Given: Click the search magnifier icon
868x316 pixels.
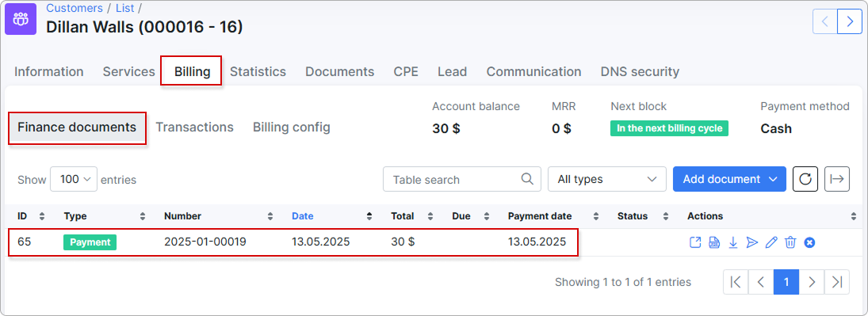Looking at the screenshot, I should pyautogui.click(x=527, y=179).
